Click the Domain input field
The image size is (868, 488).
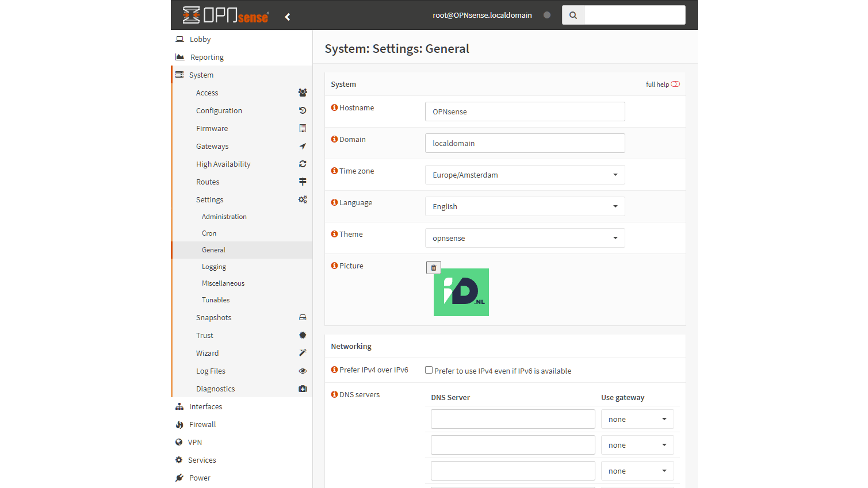pos(525,143)
